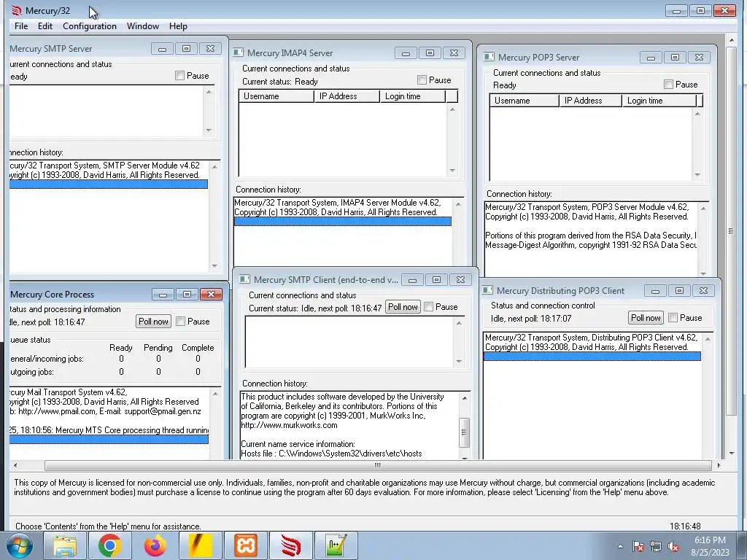The width and height of the screenshot is (747, 560).
Task: Click the muted volume tray icon
Action: click(x=673, y=547)
